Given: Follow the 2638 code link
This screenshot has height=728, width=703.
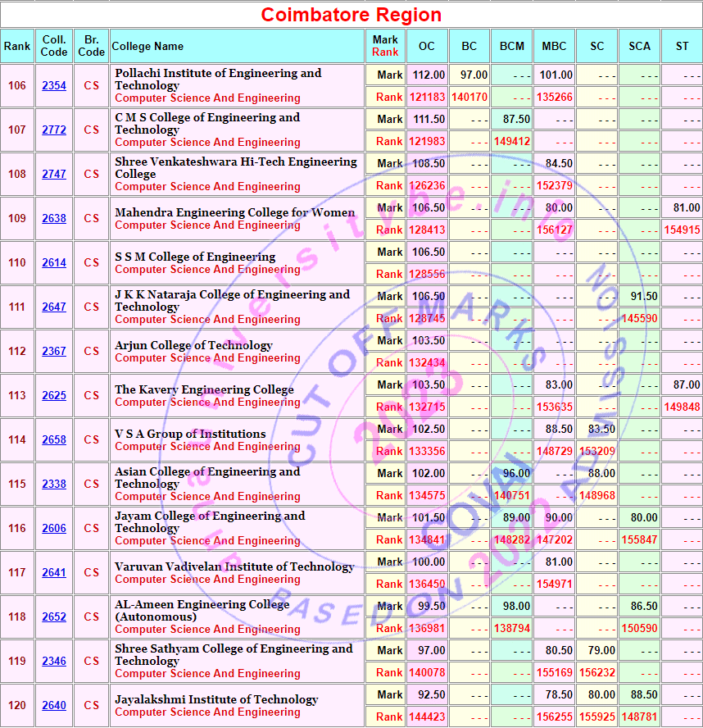Looking at the screenshot, I should pos(54,218).
